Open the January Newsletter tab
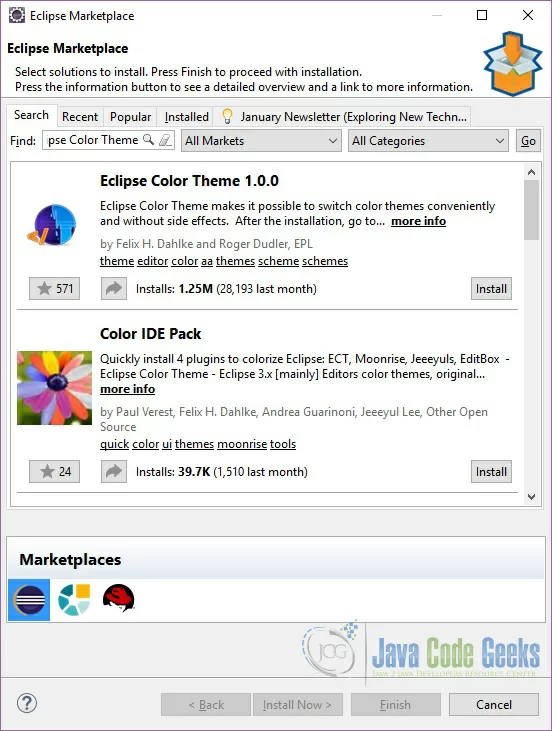This screenshot has height=731, width=552. [x=344, y=117]
